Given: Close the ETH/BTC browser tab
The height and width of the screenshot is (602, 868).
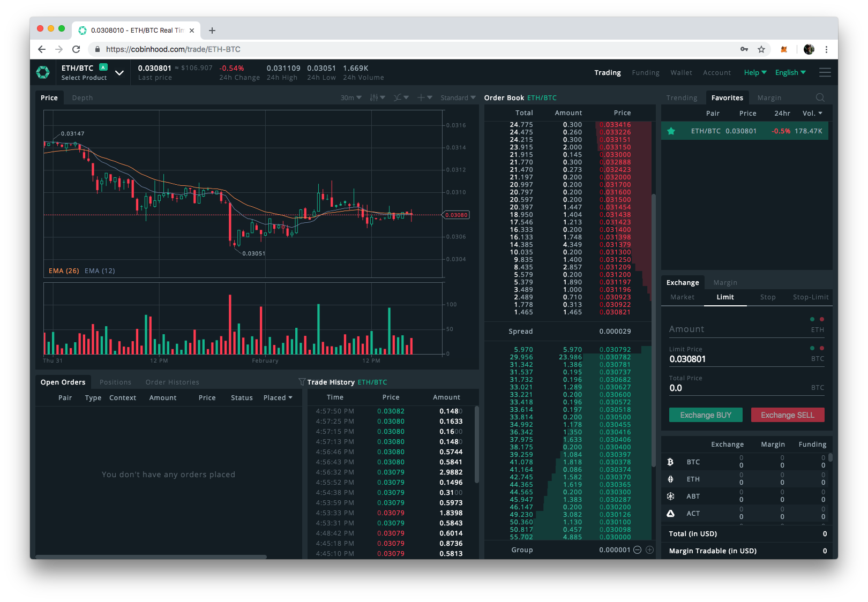Looking at the screenshot, I should 192,31.
